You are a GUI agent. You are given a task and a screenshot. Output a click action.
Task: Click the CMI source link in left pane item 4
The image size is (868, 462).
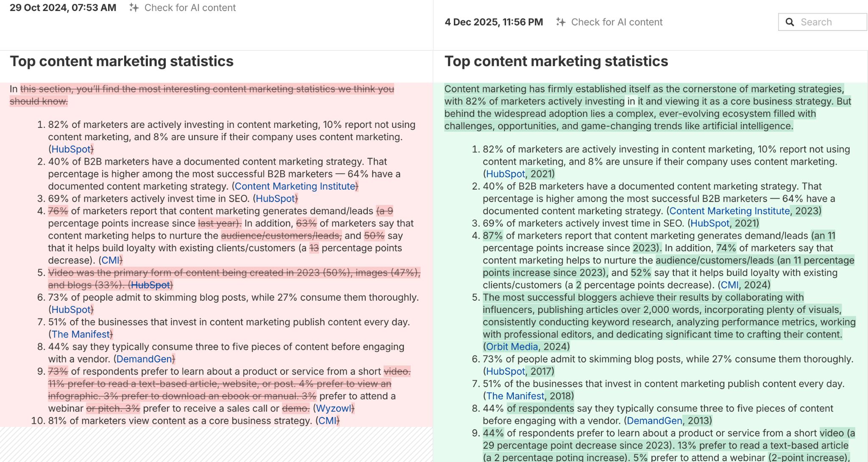[x=110, y=260]
